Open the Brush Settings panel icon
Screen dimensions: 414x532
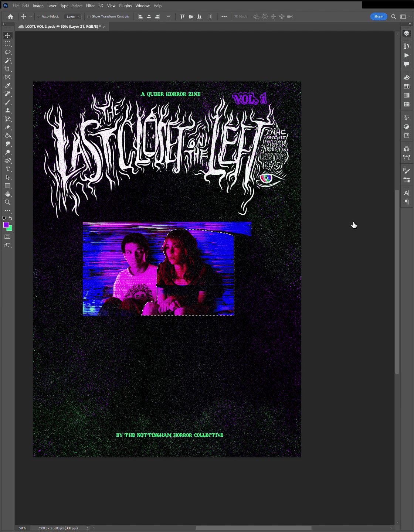(x=407, y=180)
